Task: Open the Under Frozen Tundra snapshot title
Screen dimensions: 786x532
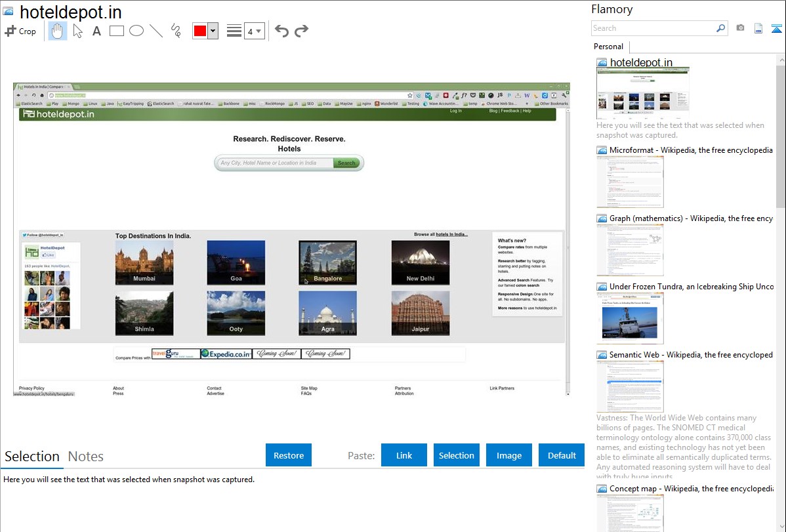Action: pyautogui.click(x=692, y=286)
